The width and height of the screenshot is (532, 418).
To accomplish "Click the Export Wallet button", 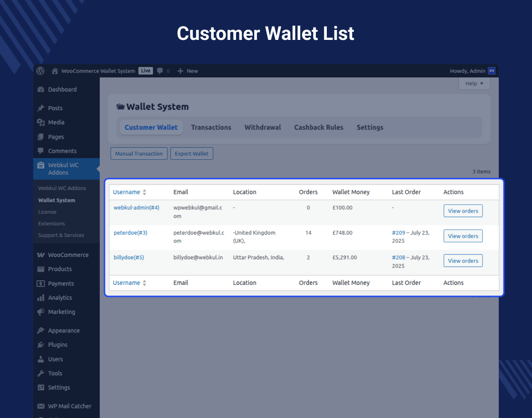I will (x=192, y=154).
